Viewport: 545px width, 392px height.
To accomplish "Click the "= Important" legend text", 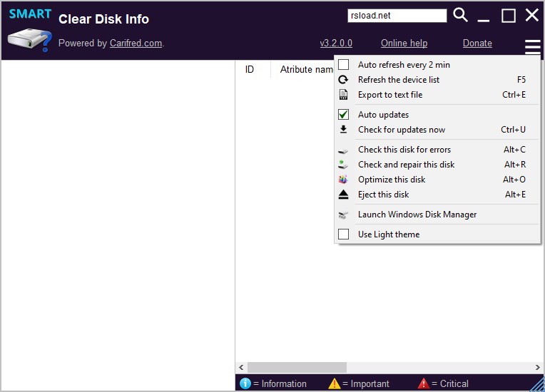I will pyautogui.click(x=366, y=383).
